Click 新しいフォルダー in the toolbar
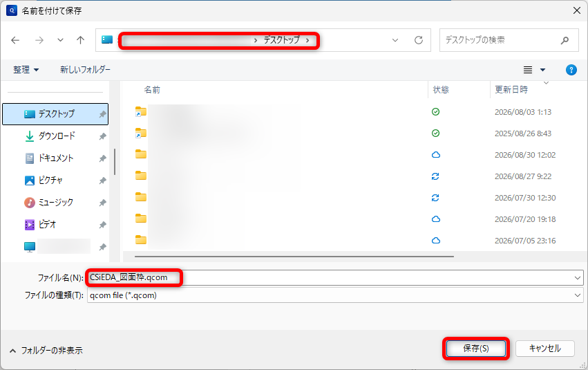Image resolution: width=588 pixels, height=370 pixels. pos(85,70)
